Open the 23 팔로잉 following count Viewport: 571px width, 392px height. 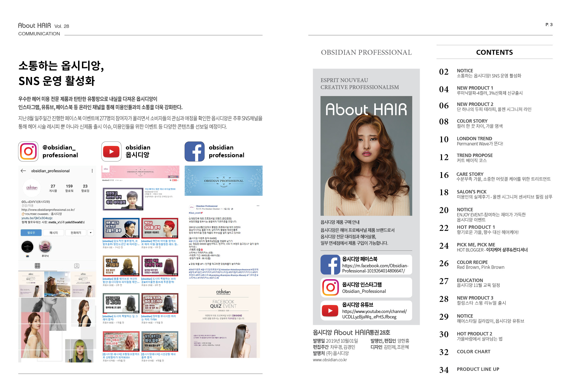[85, 188]
